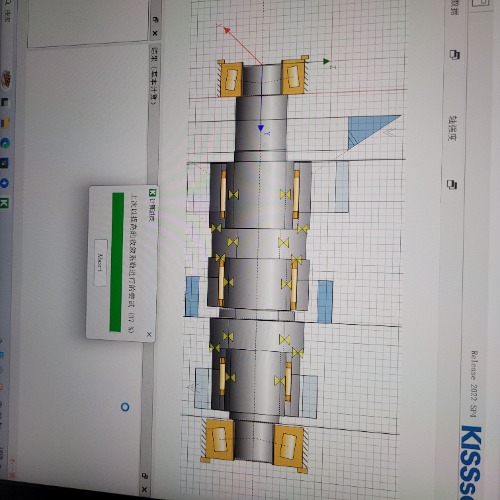Open the blue round taskbar app icon
500x500 pixels.
[5, 183]
